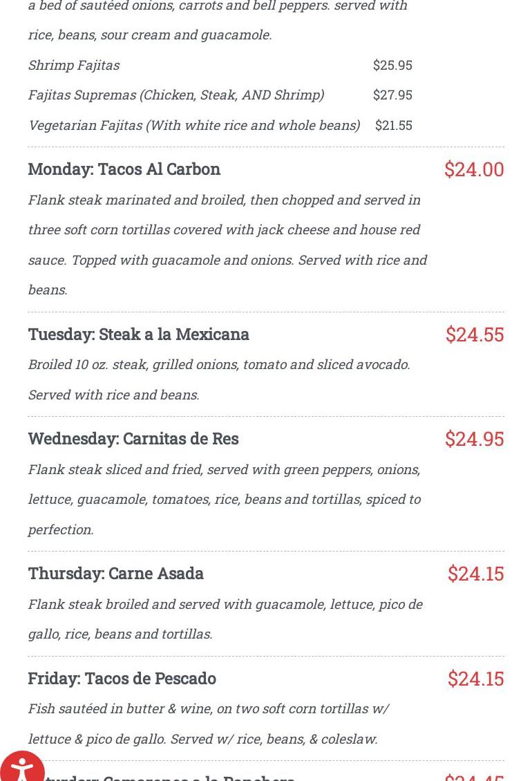The height and width of the screenshot is (781, 532).
Task: Click the Thursday: Carne Asada heading
Action: tap(116, 574)
